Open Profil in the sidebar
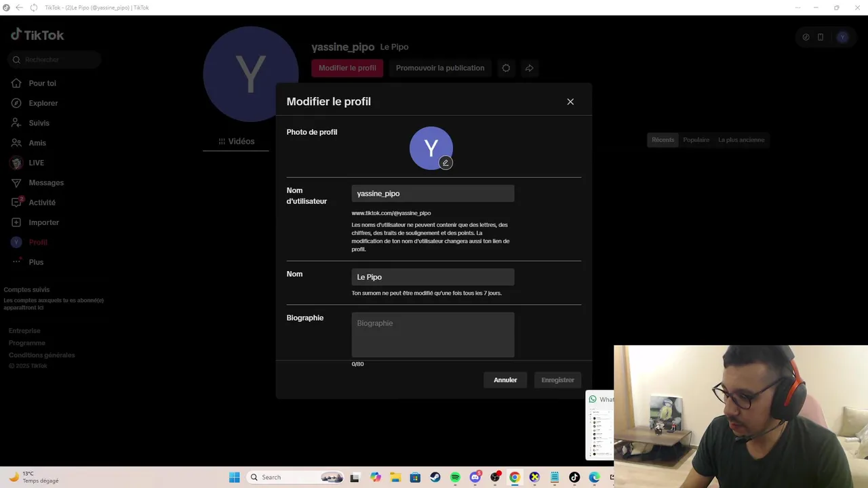This screenshot has height=488, width=868. coord(38,242)
